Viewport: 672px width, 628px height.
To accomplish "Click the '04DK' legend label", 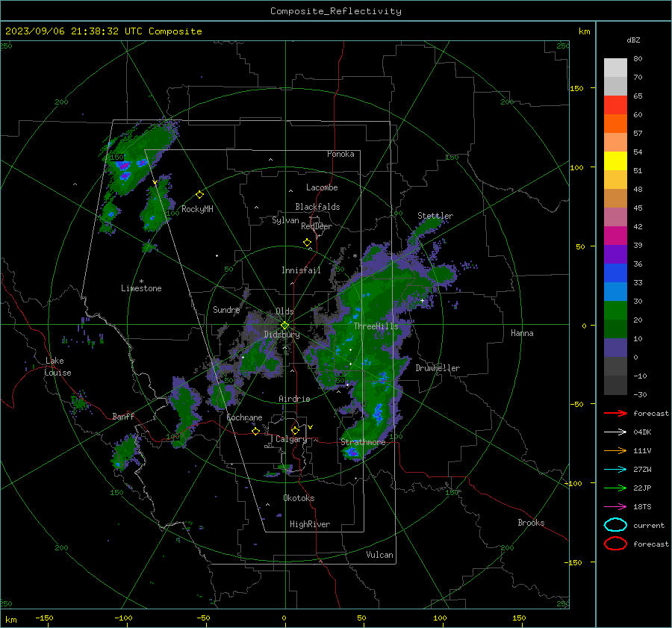I will (x=642, y=432).
